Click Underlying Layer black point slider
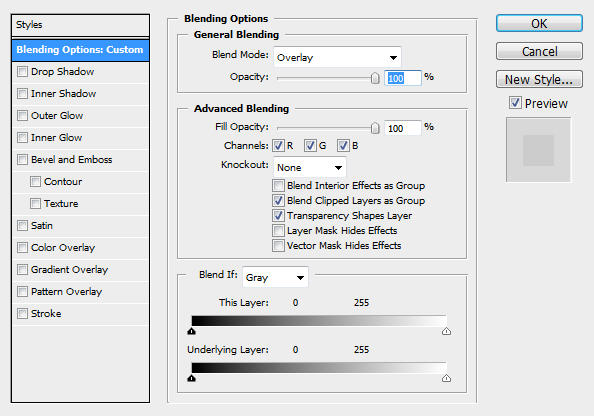Image resolution: width=594 pixels, height=416 pixels. point(192,378)
